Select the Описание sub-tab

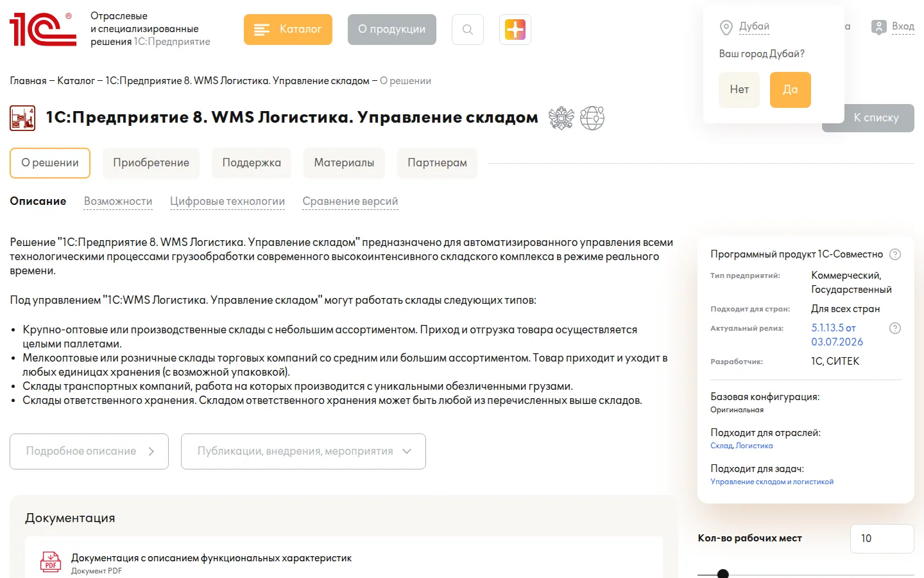(38, 201)
